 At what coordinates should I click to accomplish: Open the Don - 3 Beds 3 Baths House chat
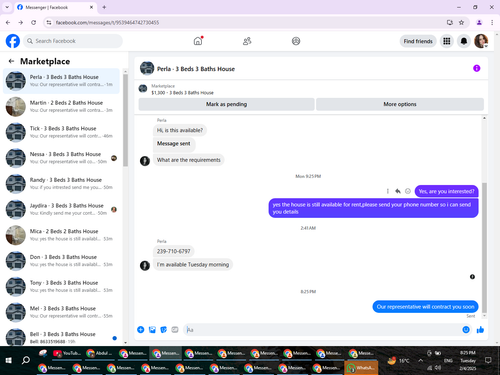point(61,261)
